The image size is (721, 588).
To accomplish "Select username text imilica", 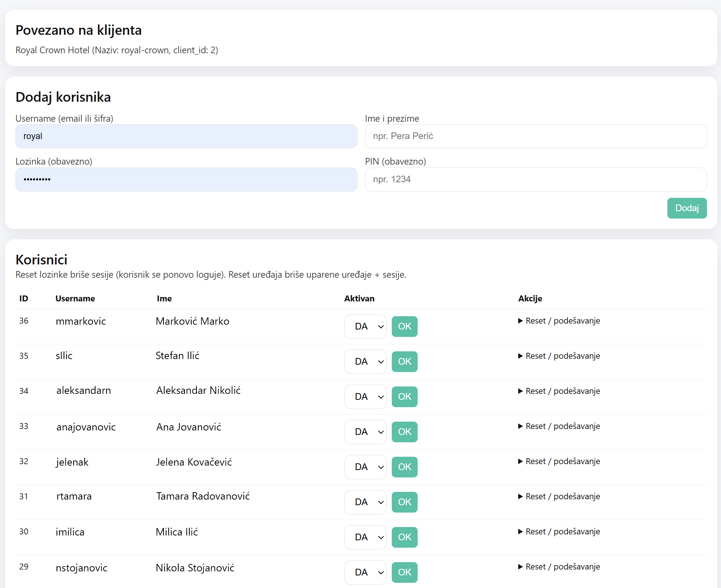I will [70, 532].
